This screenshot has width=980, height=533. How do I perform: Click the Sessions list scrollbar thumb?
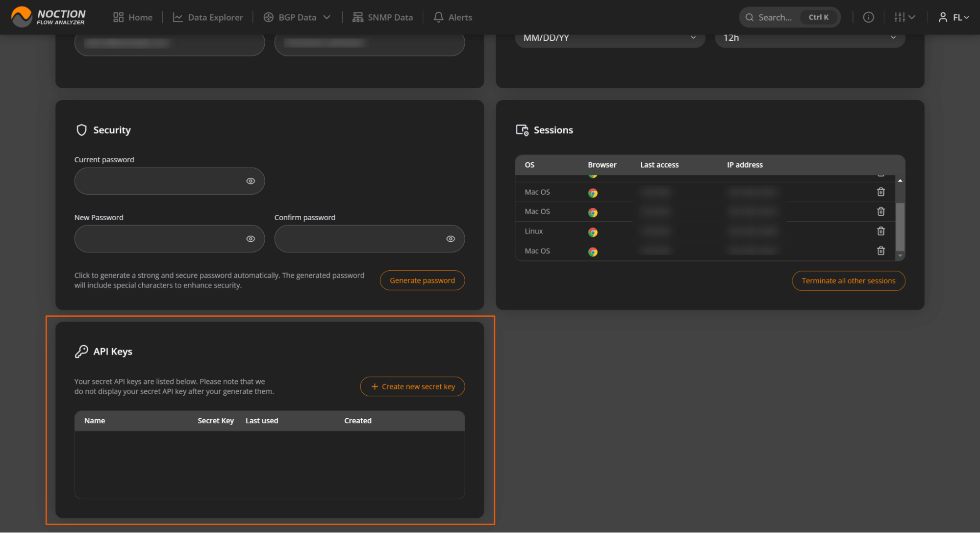(x=900, y=227)
